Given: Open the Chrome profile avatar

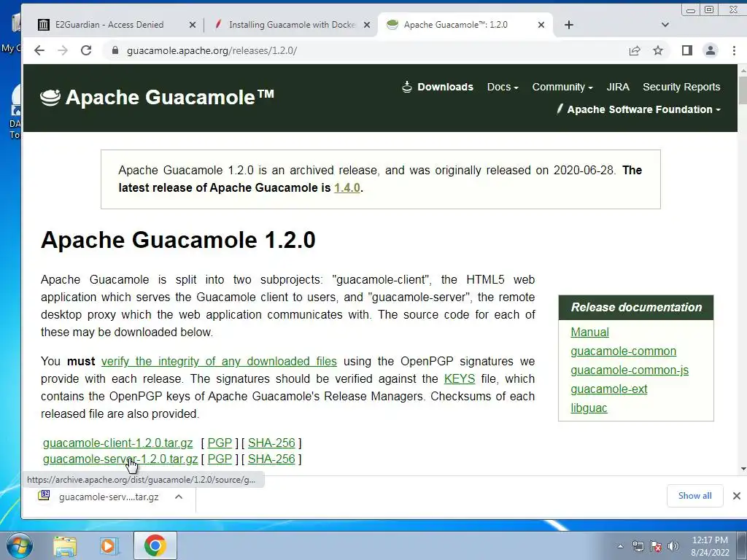Looking at the screenshot, I should coord(711,50).
